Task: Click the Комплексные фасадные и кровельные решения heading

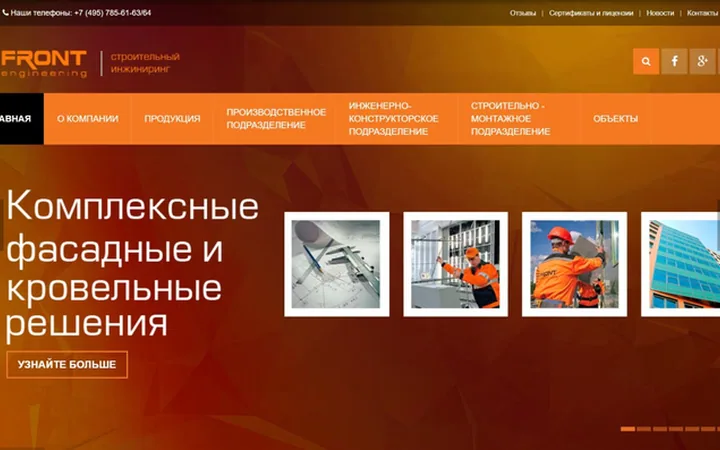Action: coord(132,264)
